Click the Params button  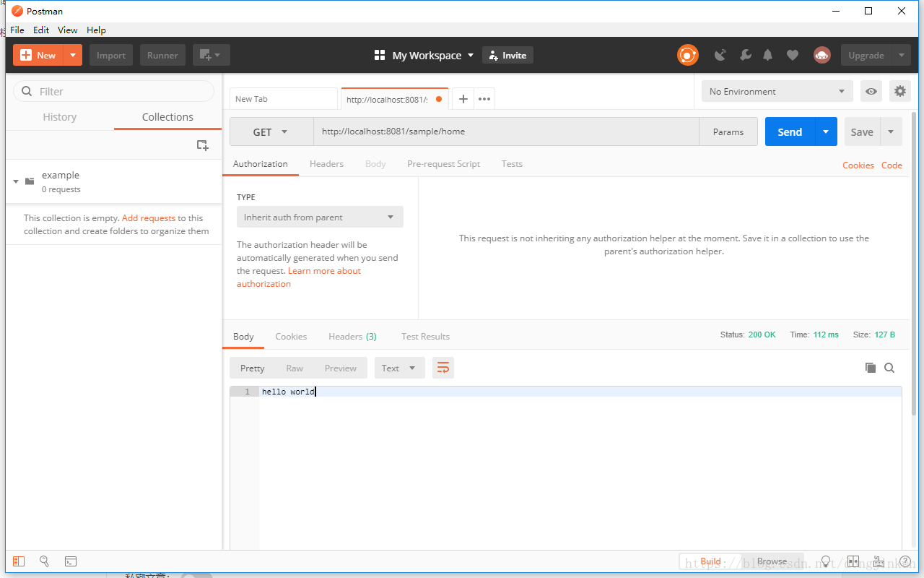[x=728, y=131]
